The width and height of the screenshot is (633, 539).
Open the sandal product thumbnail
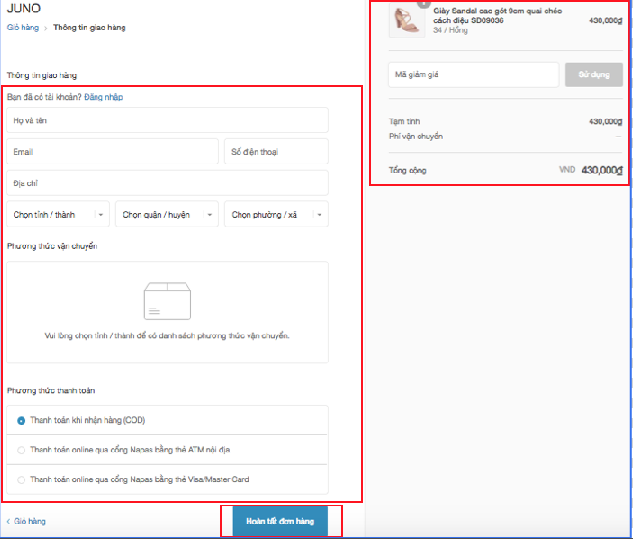(407, 20)
